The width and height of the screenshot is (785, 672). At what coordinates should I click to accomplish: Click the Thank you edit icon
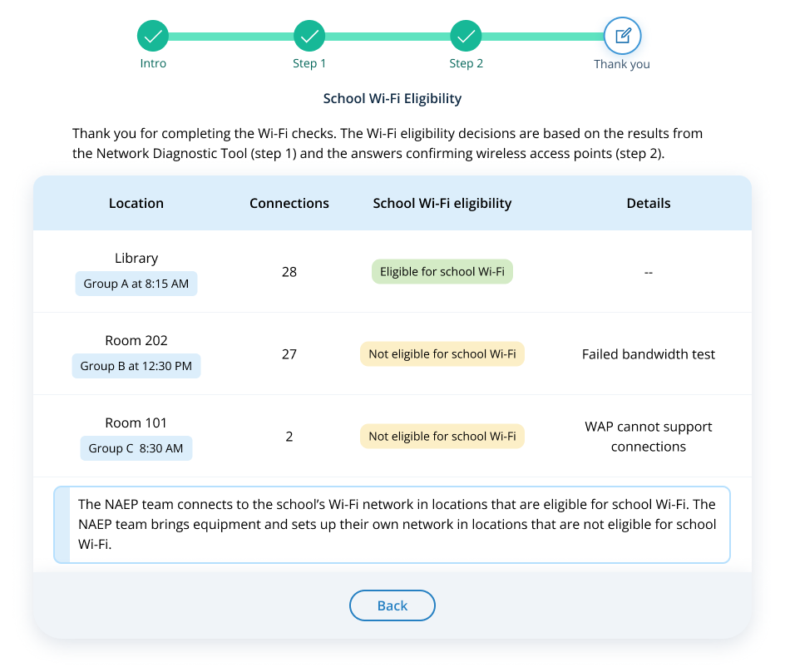click(x=622, y=37)
